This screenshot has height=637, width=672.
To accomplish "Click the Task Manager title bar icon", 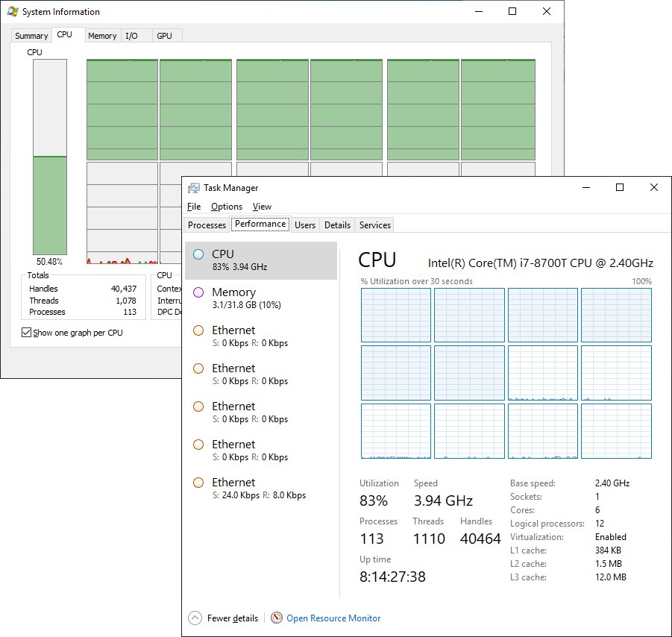I will tap(194, 188).
